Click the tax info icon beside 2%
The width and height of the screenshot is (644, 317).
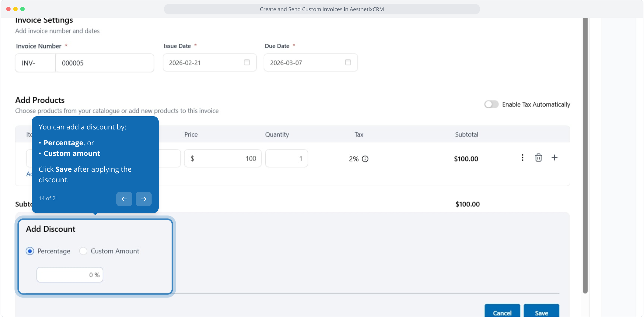365,159
